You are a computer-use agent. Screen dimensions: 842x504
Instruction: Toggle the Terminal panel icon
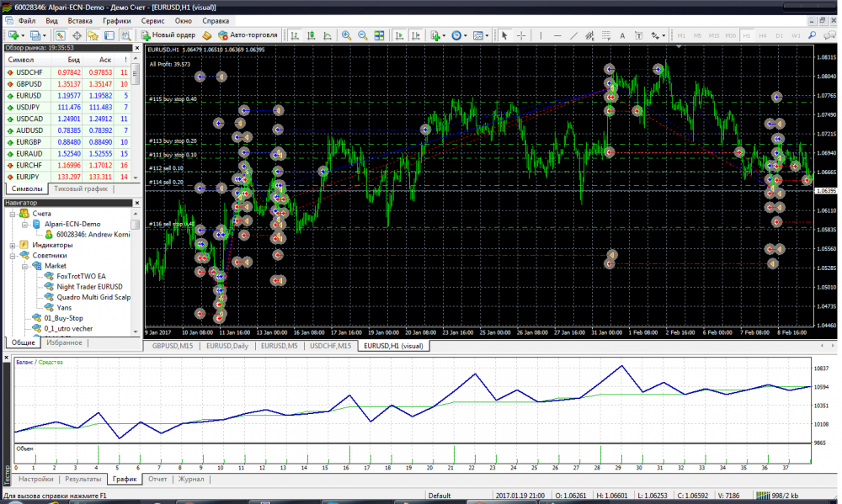[x=109, y=35]
